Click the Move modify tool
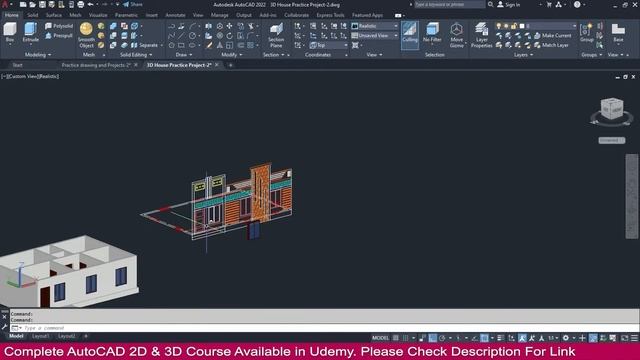The width and height of the screenshot is (640, 360). coord(229,26)
